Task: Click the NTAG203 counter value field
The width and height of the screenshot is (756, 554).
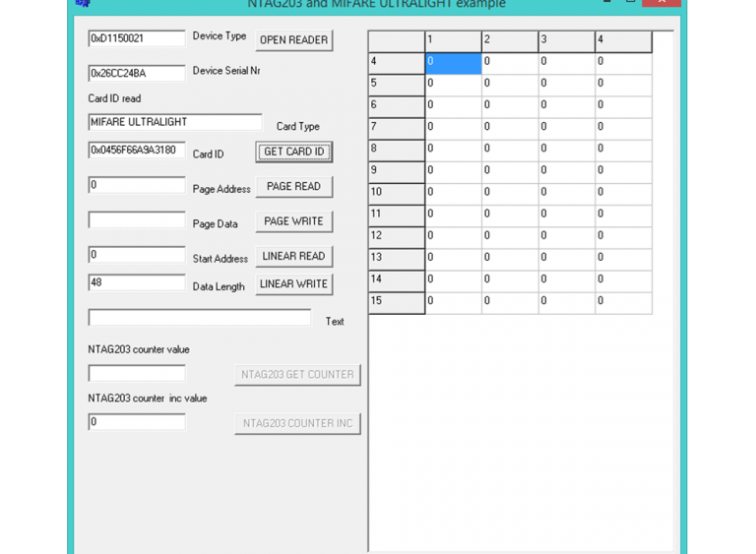Action: (x=137, y=373)
